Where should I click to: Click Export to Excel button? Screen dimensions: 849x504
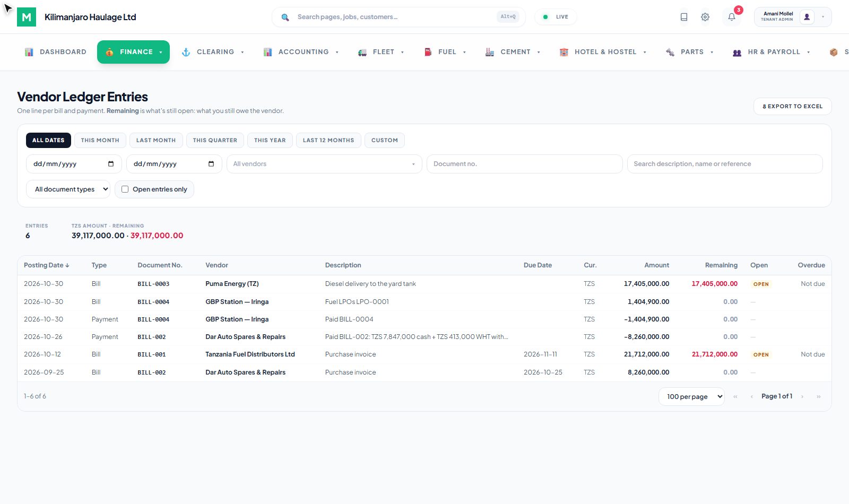coord(792,106)
